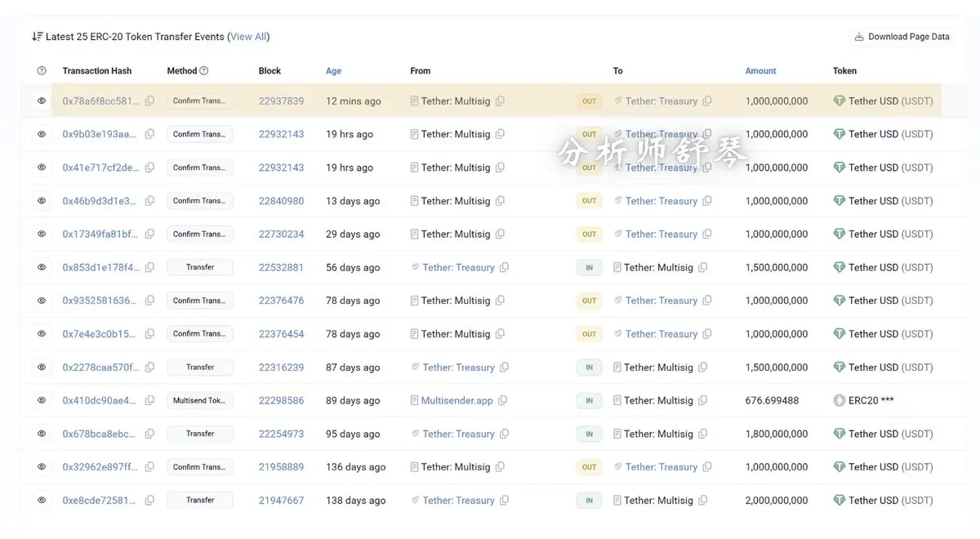Toggle Age column header format
Image resolution: width=980 pixels, height=539 pixels.
click(x=333, y=71)
